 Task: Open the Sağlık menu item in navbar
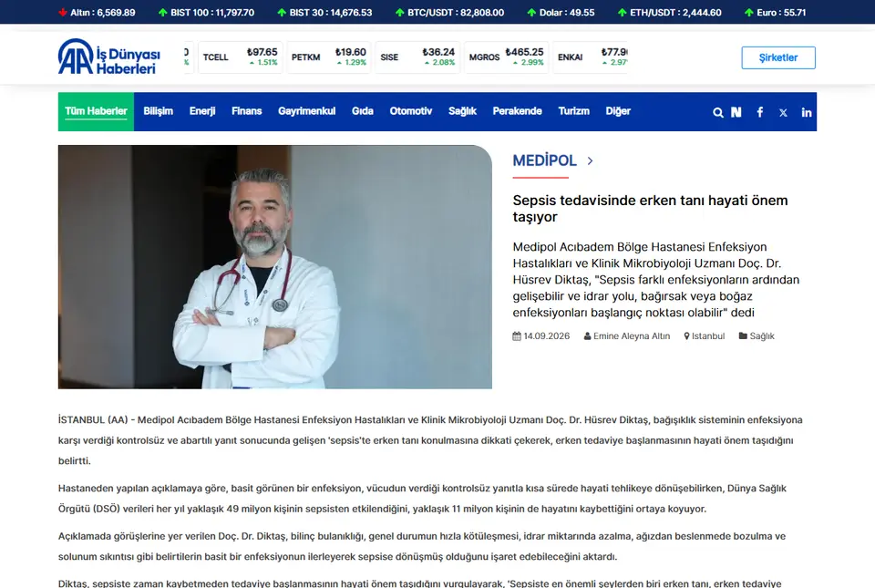click(x=462, y=111)
